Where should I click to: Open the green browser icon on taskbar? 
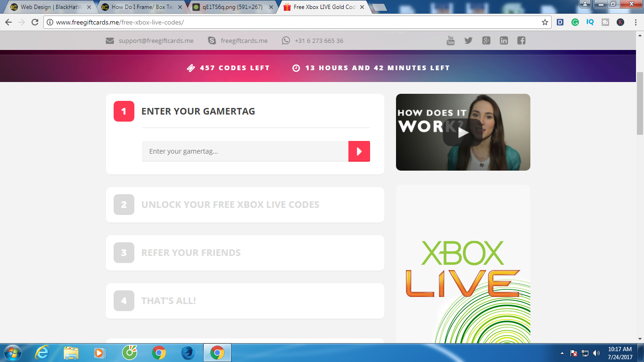click(x=130, y=353)
